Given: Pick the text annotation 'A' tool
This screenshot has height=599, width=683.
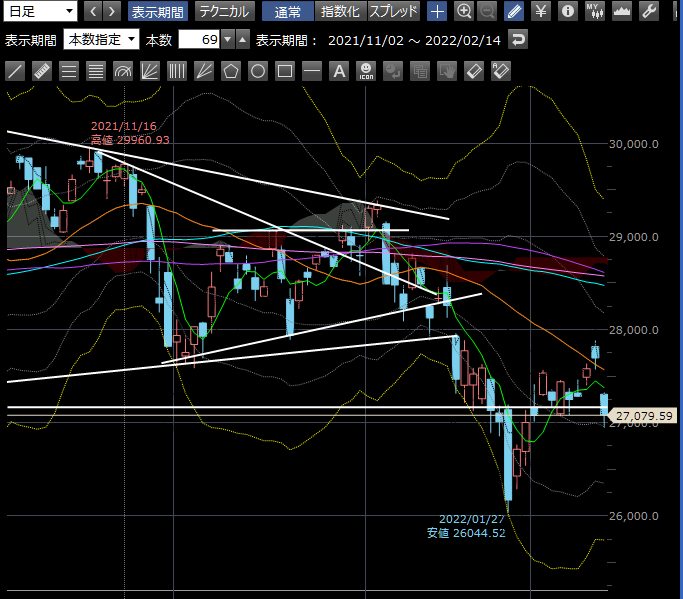Looking at the screenshot, I should pyautogui.click(x=339, y=71).
